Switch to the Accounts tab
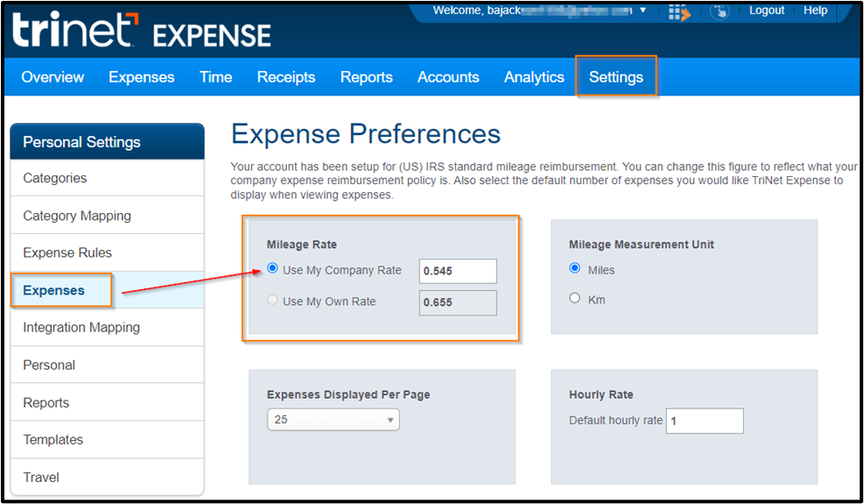 coord(448,77)
